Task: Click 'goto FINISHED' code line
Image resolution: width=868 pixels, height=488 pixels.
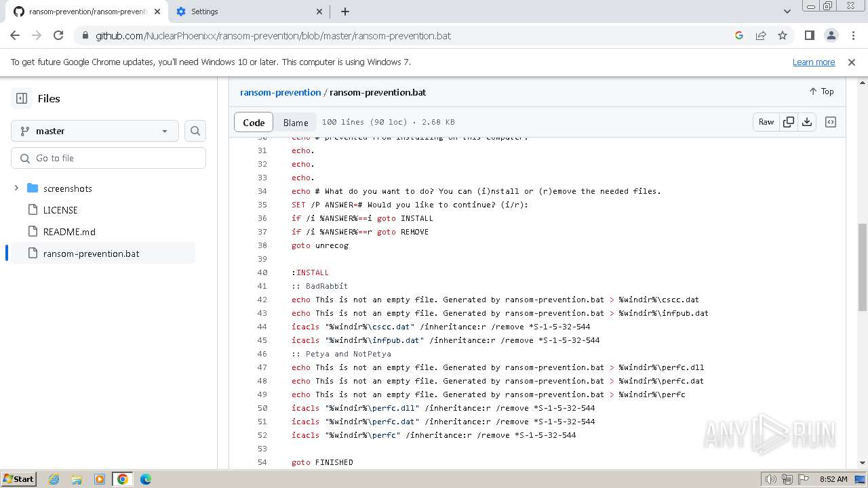Action: 322,462
